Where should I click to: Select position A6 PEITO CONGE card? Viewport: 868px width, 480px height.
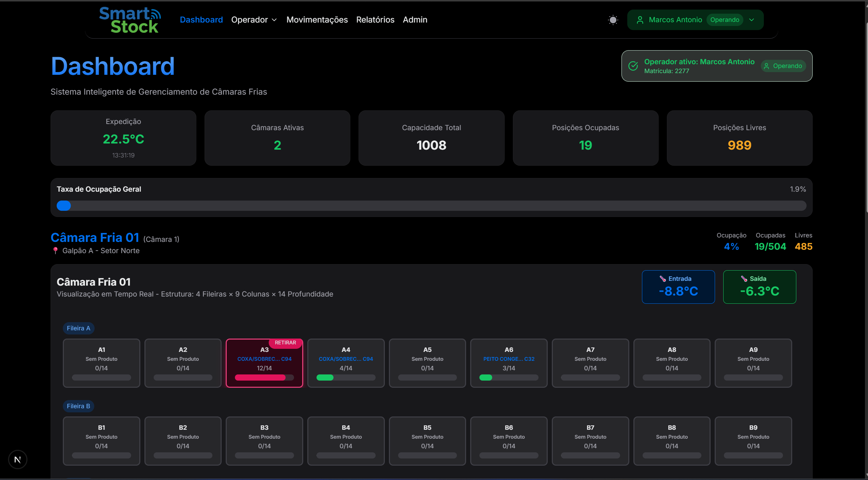click(x=508, y=363)
